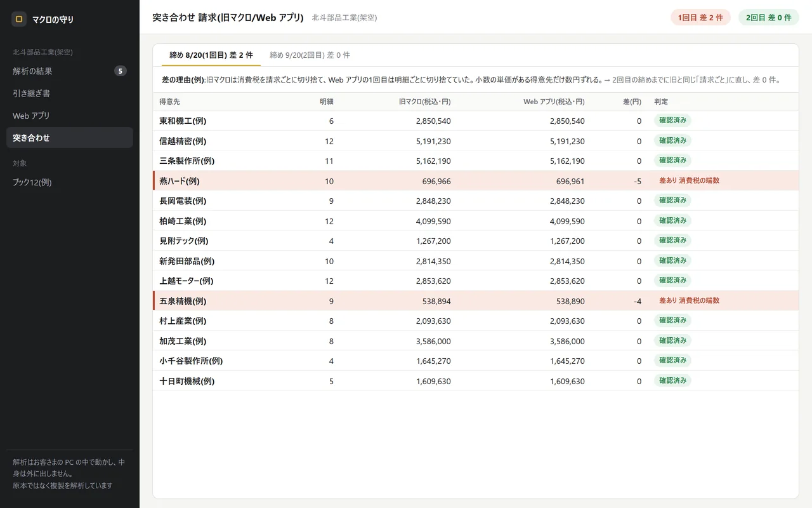The width and height of the screenshot is (812, 508).
Task: Click the -5 差 value
Action: point(637,181)
